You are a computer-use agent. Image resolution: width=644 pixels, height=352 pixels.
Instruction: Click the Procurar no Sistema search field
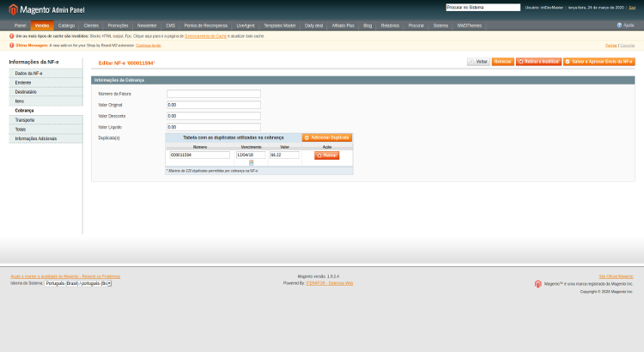coord(483,8)
